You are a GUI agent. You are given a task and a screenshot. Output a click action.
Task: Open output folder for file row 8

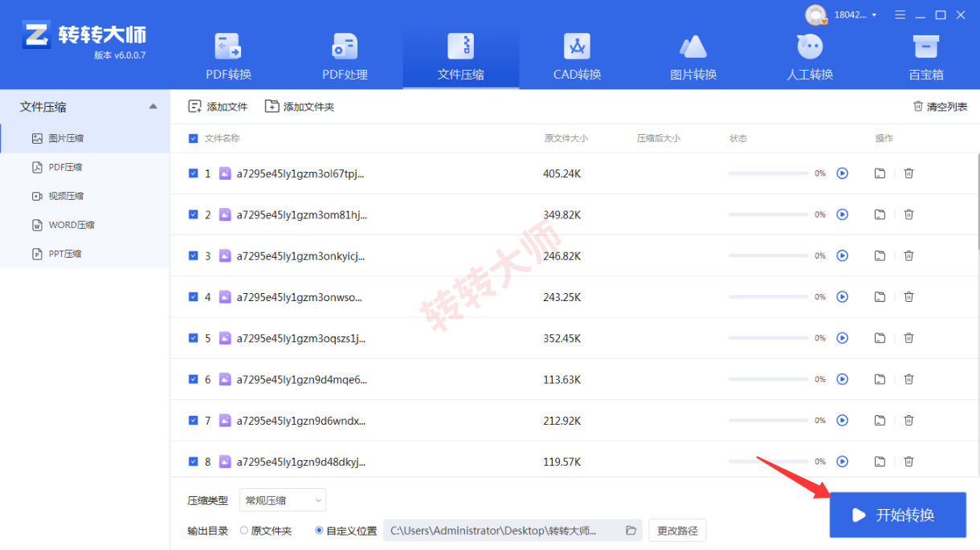[x=880, y=462]
